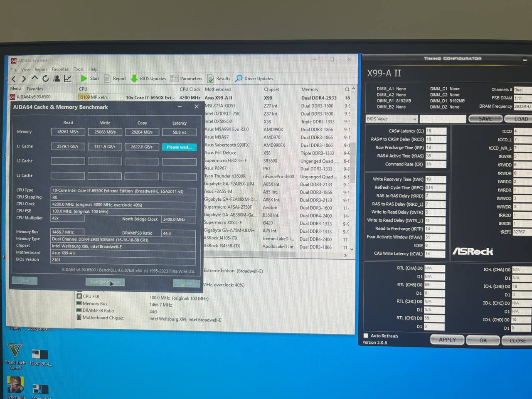Click APPLY in Timing Configurator
The width and height of the screenshot is (532, 399).
[447, 340]
